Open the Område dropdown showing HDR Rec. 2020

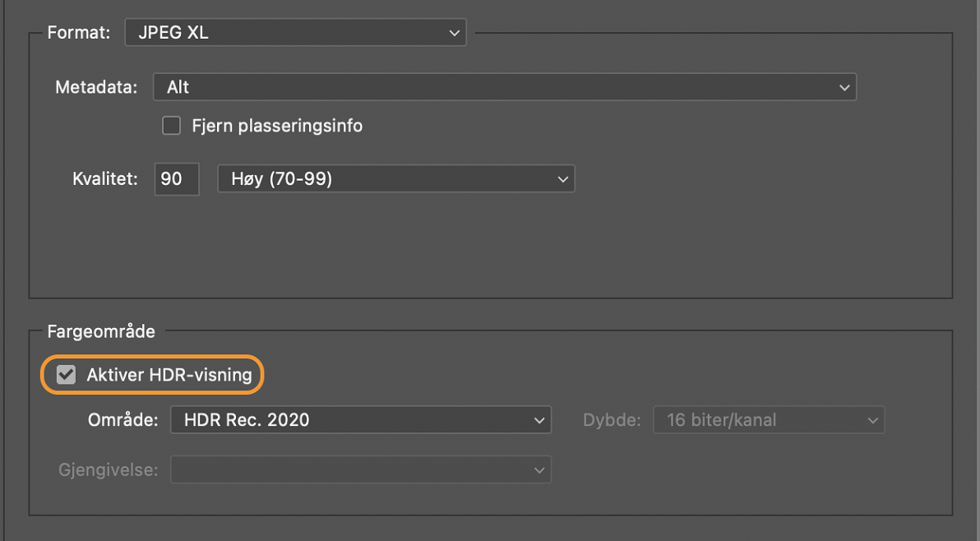click(x=360, y=419)
